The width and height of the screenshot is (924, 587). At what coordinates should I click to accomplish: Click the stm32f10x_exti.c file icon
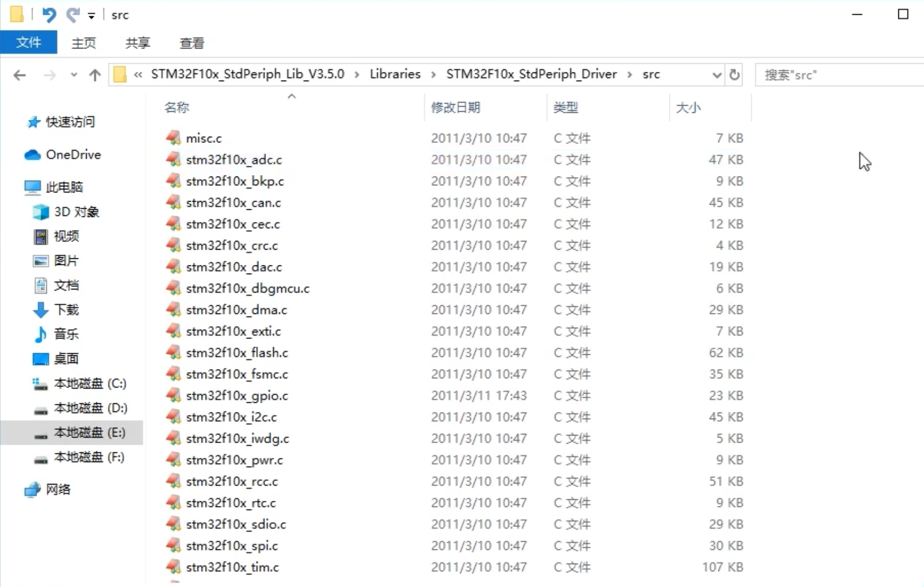[173, 331]
